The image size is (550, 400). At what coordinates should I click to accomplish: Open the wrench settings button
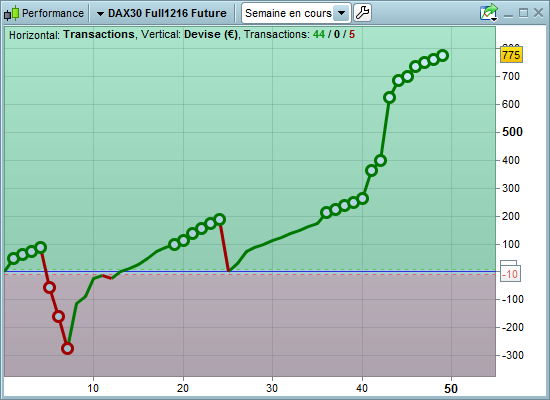(x=362, y=13)
